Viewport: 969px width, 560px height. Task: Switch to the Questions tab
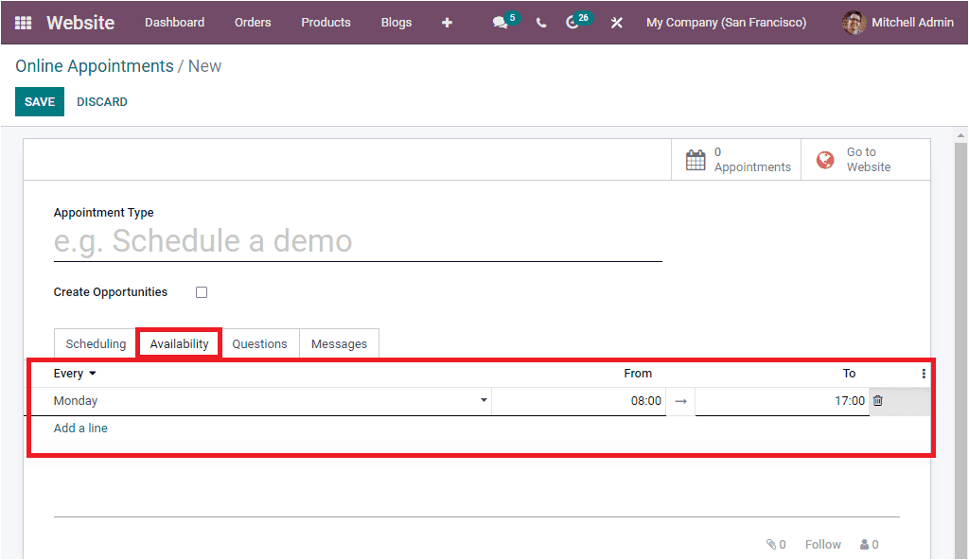(x=259, y=342)
